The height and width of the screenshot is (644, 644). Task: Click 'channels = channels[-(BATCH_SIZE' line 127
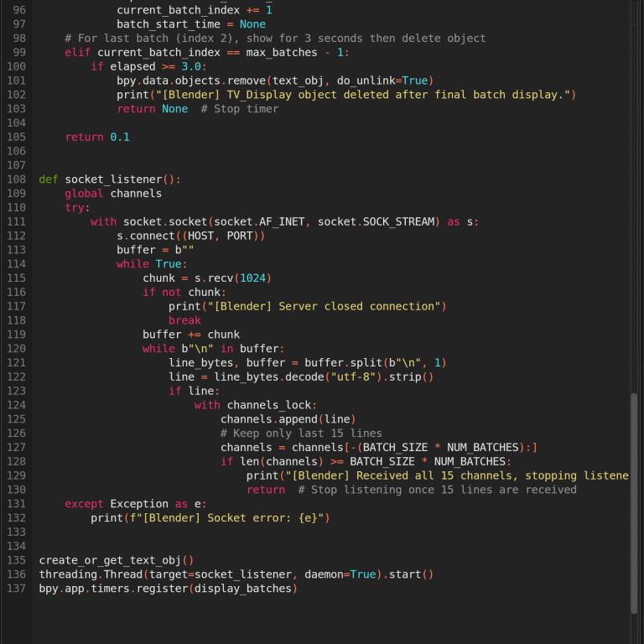coord(379,447)
